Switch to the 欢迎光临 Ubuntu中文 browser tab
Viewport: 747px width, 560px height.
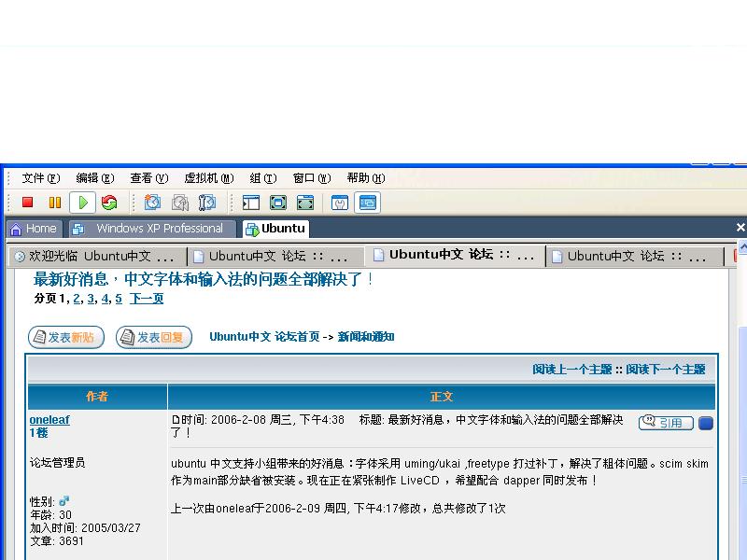[97, 257]
